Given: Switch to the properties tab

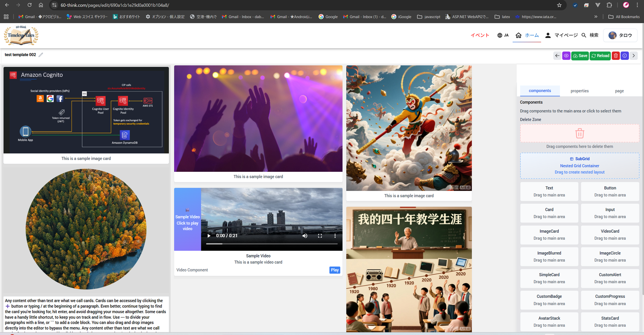Looking at the screenshot, I should click(579, 91).
